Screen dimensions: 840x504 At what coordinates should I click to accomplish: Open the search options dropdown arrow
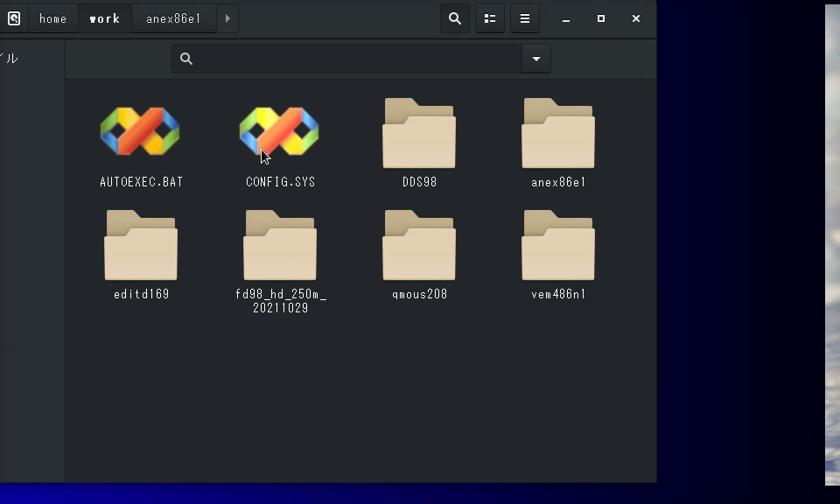coord(536,59)
